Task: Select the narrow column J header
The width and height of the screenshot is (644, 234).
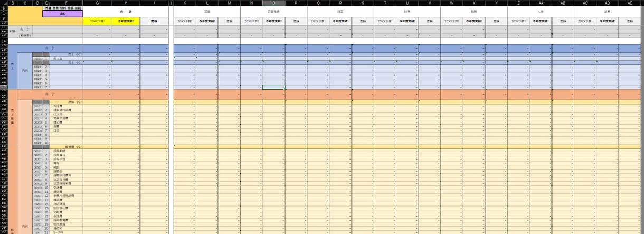Action: click(171, 3)
